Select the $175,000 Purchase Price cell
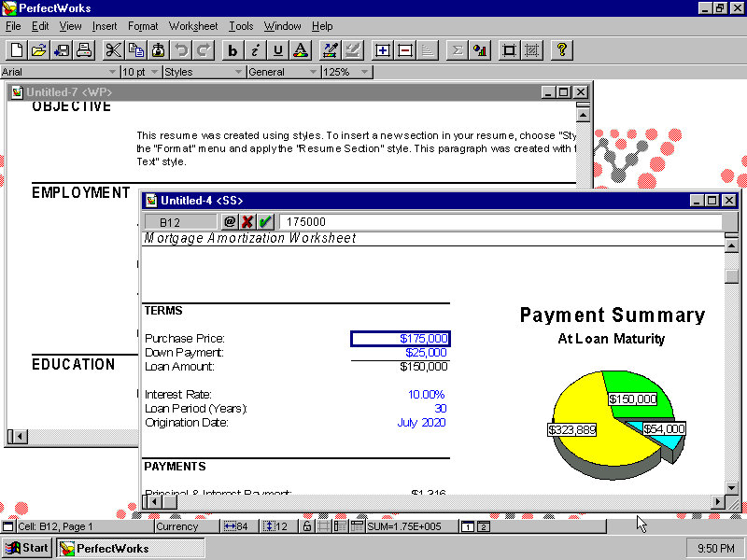This screenshot has width=747, height=560. click(401, 339)
